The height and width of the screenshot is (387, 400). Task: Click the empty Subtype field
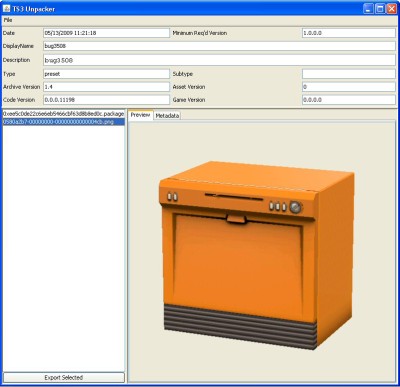(349, 74)
